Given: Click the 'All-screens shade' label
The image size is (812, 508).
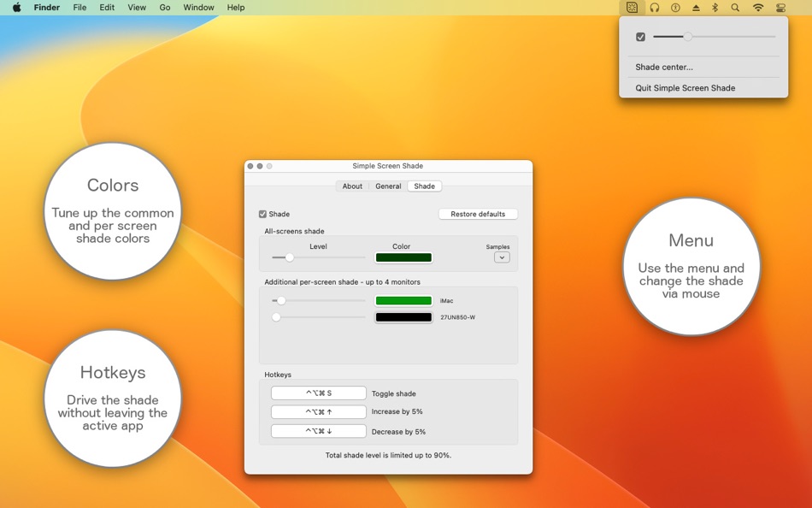Looking at the screenshot, I should point(294,231).
